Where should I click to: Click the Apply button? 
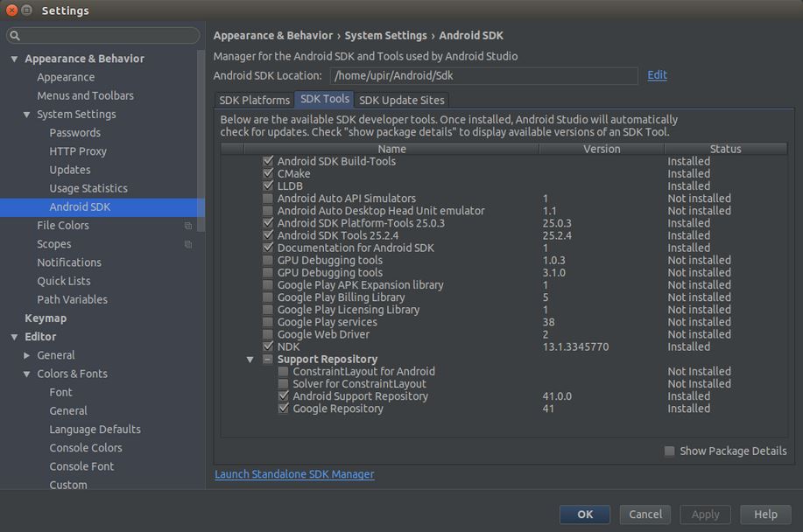click(x=705, y=514)
